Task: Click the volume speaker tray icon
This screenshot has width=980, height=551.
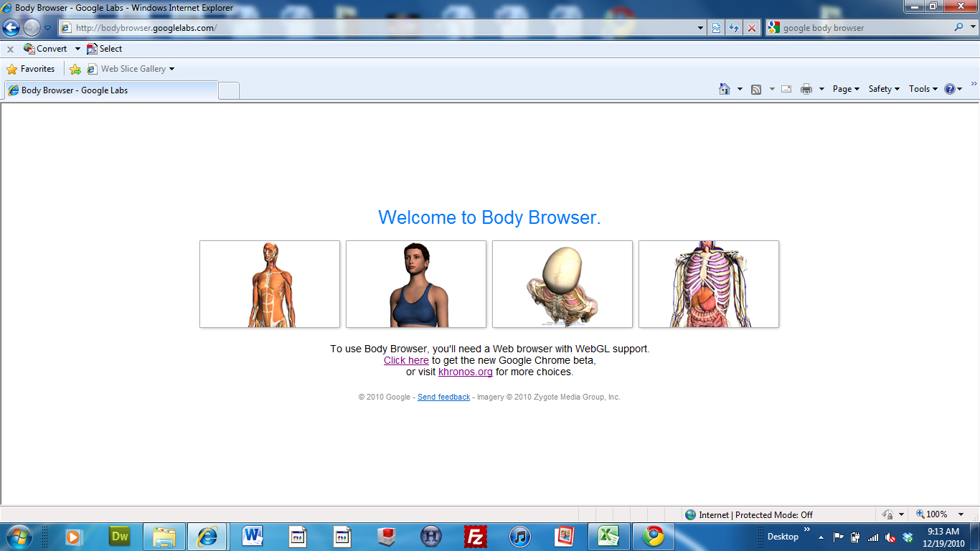Action: (890, 537)
